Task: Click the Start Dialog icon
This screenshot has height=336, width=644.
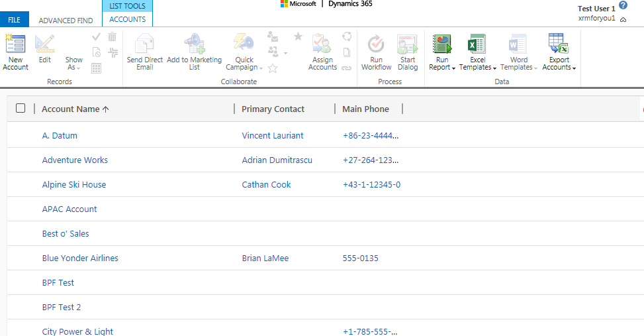Action: [x=408, y=44]
